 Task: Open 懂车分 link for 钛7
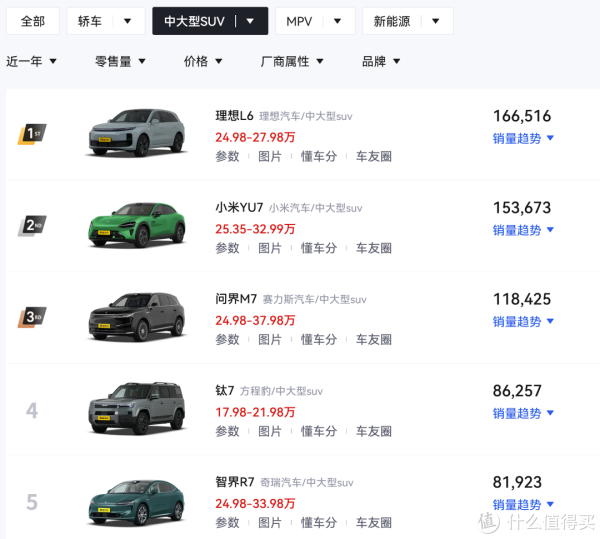319,432
